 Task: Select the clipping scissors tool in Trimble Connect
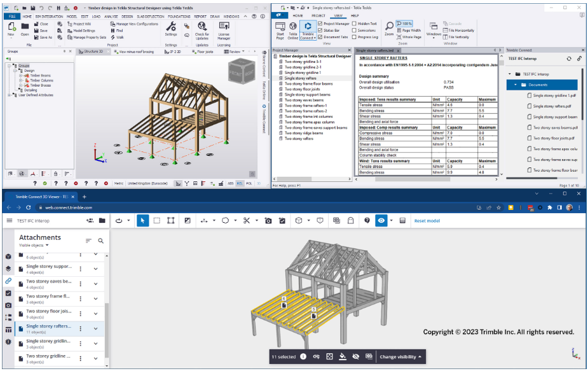point(247,220)
